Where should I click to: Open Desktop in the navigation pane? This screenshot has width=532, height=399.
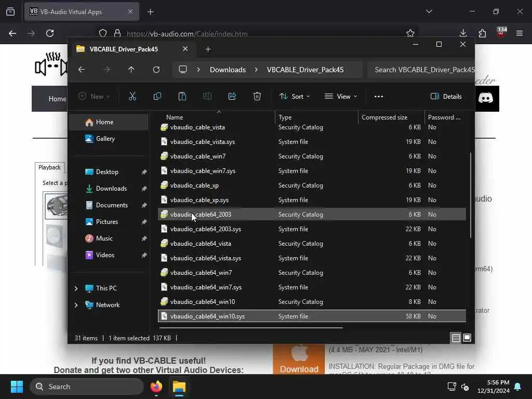click(109, 172)
